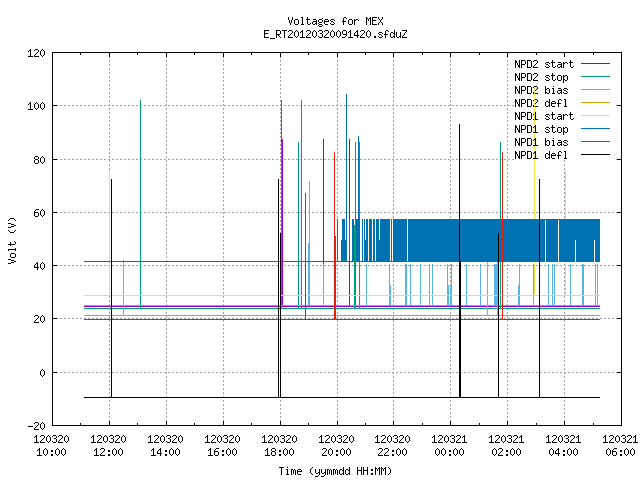Image resolution: width=640 pixels, height=480 pixels.
Task: Click the y-axis tick value 40
Action: point(39,266)
